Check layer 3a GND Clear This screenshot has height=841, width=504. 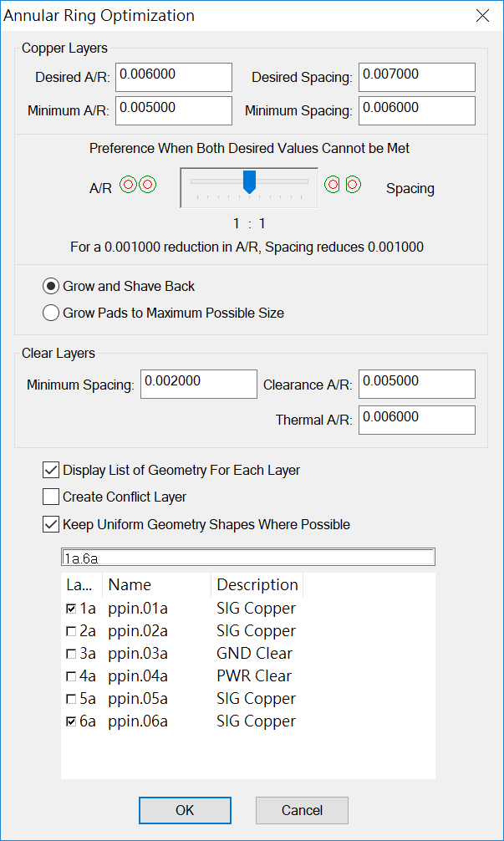click(71, 654)
